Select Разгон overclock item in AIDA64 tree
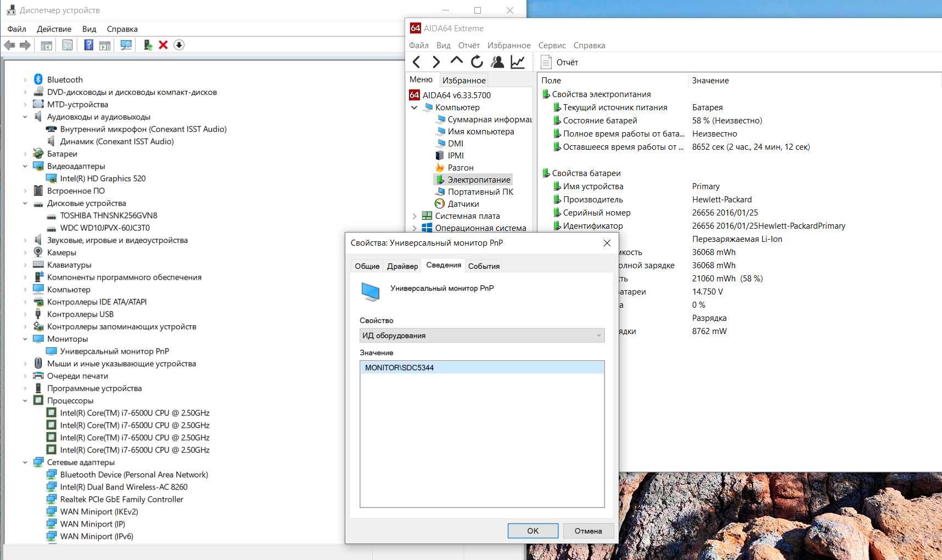This screenshot has height=560, width=942. coord(454,167)
